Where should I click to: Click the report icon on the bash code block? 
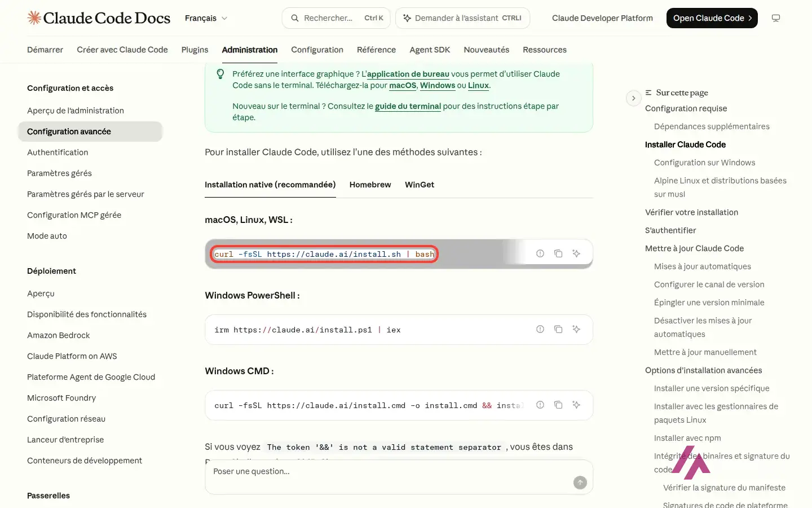pos(540,253)
